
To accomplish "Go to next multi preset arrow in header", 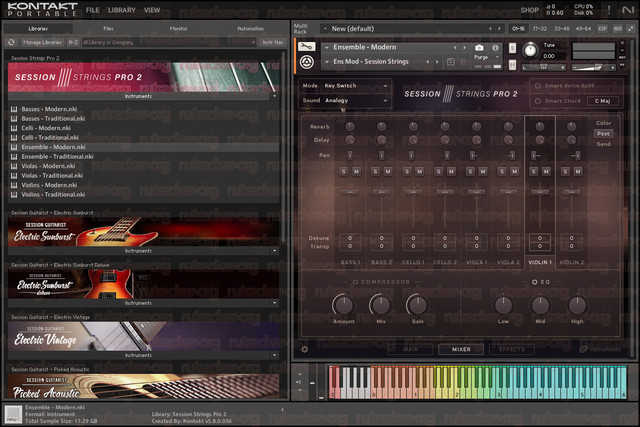I will [499, 29].
